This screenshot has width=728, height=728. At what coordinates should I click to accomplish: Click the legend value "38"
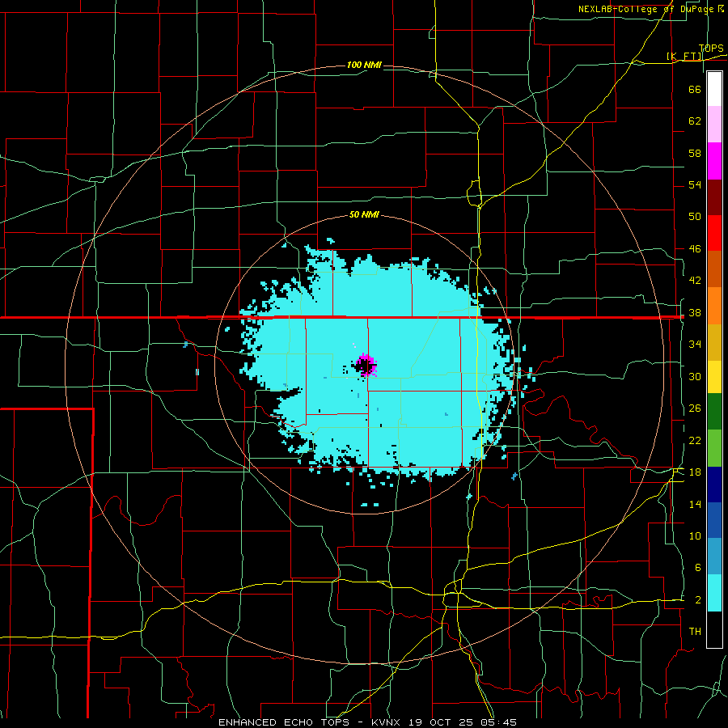(695, 313)
